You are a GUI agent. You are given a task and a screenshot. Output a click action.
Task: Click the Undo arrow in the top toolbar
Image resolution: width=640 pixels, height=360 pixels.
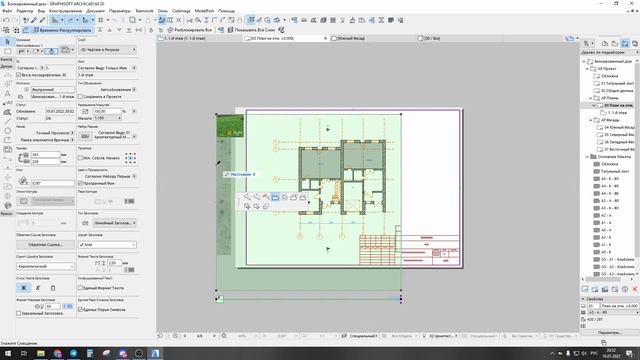6,20
